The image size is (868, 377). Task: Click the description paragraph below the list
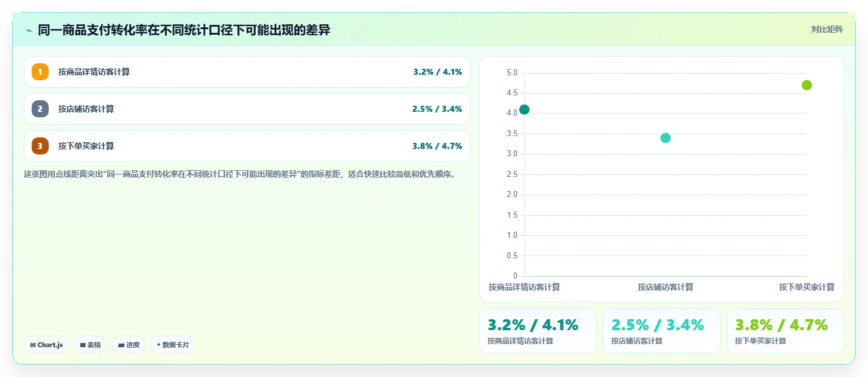[240, 174]
